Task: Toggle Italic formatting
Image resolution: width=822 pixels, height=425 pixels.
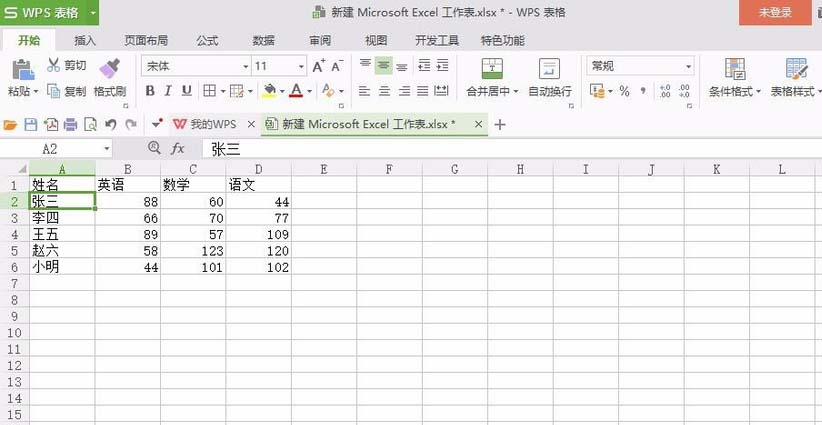Action: (168, 91)
